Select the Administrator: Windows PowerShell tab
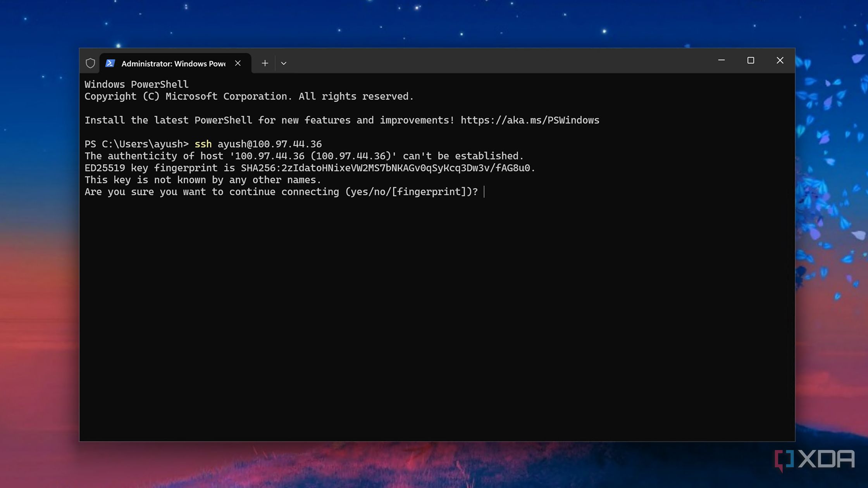This screenshot has height=488, width=868. click(173, 63)
